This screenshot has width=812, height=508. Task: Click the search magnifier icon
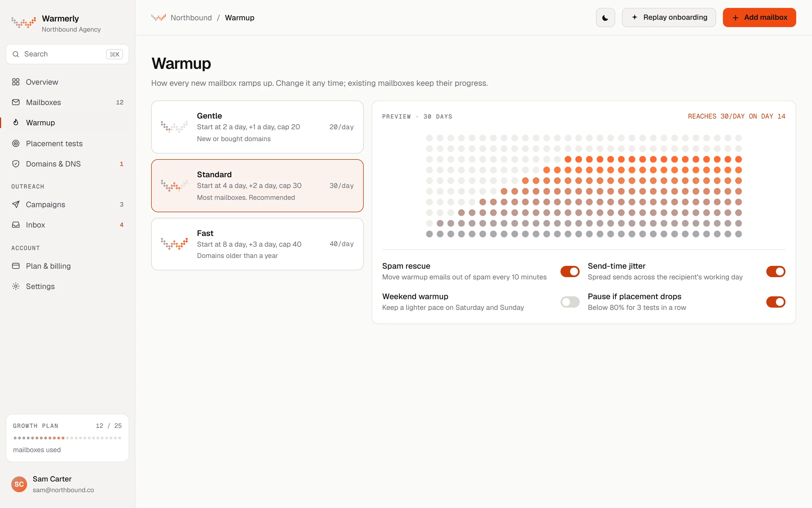16,54
